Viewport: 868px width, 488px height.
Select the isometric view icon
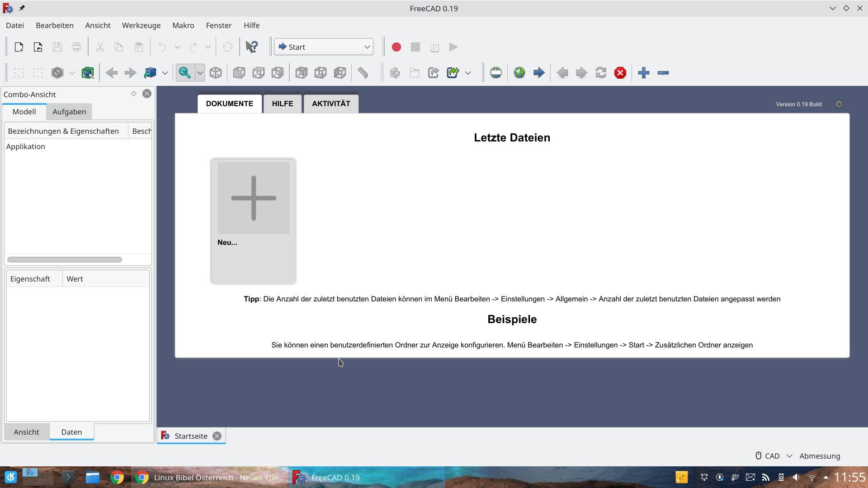tap(216, 72)
